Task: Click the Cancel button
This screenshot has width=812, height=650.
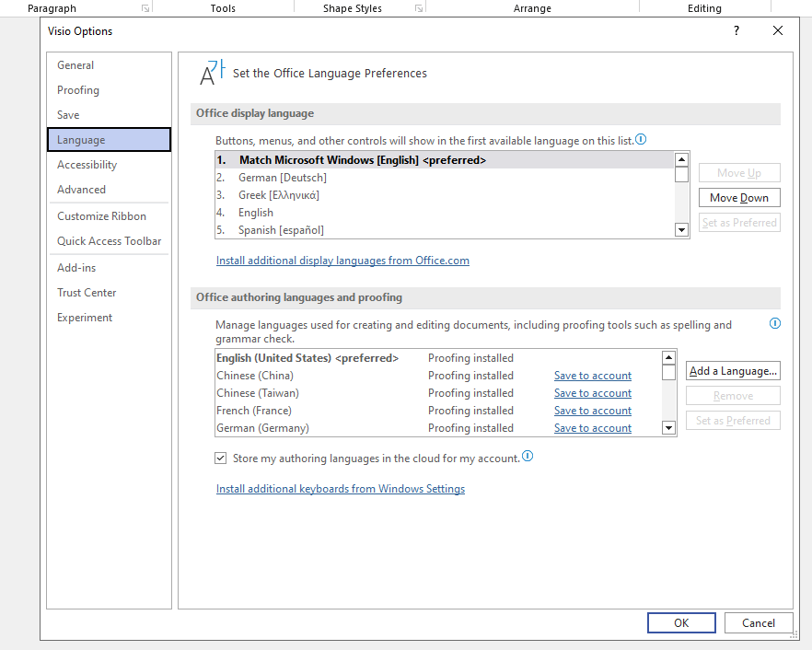Action: [x=759, y=623]
